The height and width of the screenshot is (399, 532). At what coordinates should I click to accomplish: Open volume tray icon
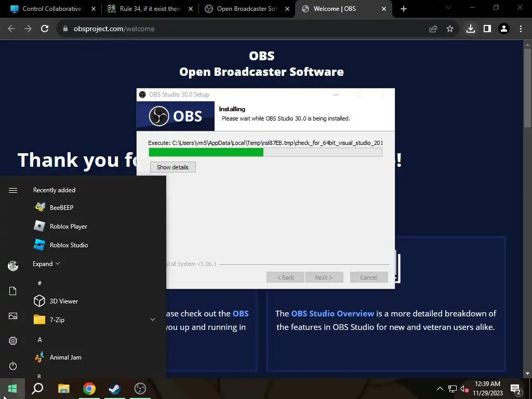[464, 389]
